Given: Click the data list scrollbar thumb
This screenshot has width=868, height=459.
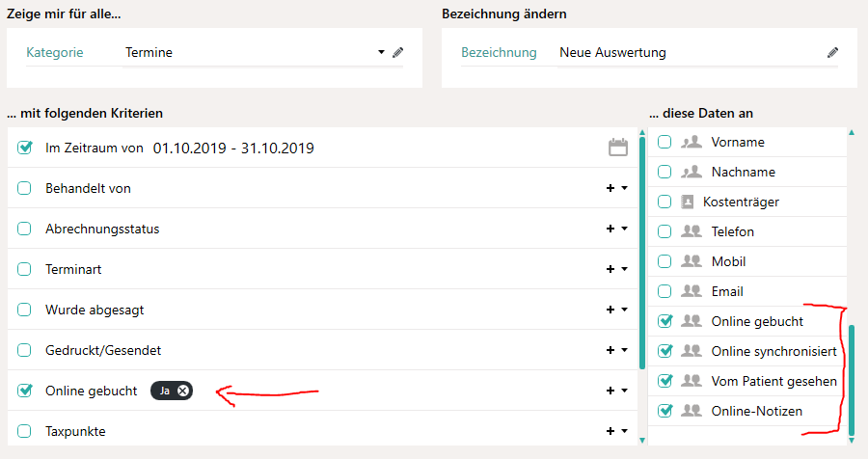Looking at the screenshot, I should (x=852, y=380).
